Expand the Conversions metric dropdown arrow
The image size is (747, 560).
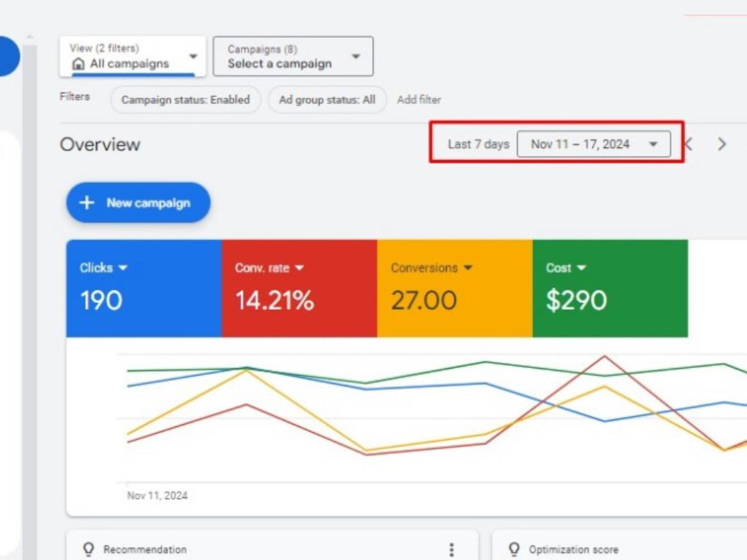[x=468, y=267]
